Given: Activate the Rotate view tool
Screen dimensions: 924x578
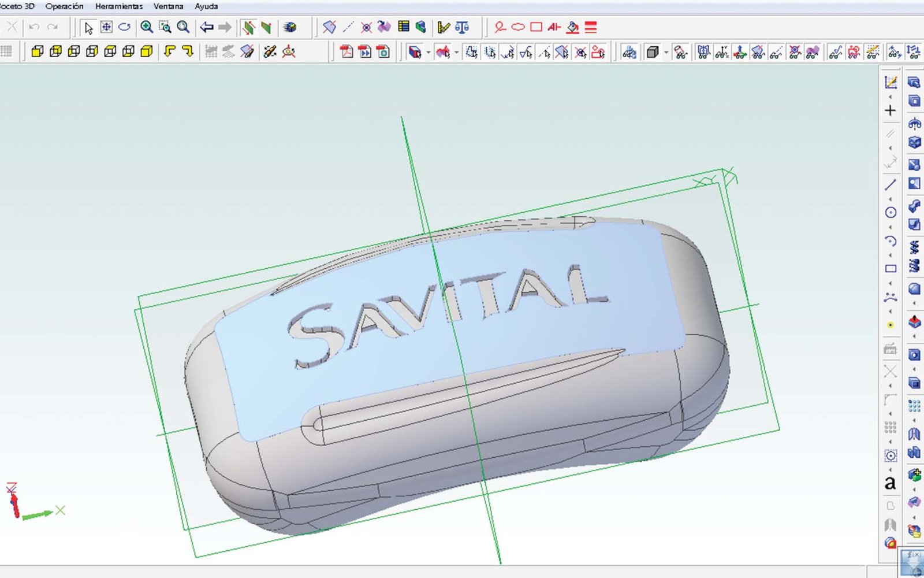Looking at the screenshot, I should coord(124,27).
